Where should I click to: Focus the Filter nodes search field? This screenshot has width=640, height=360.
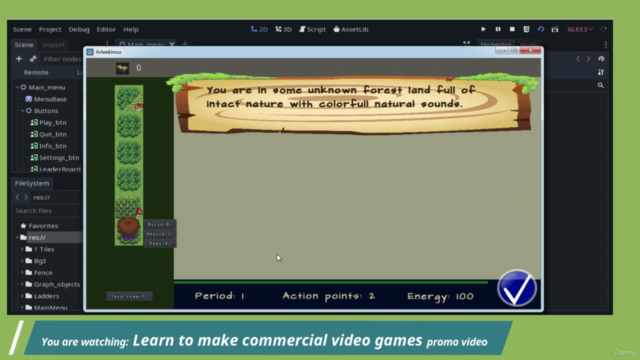point(61,59)
